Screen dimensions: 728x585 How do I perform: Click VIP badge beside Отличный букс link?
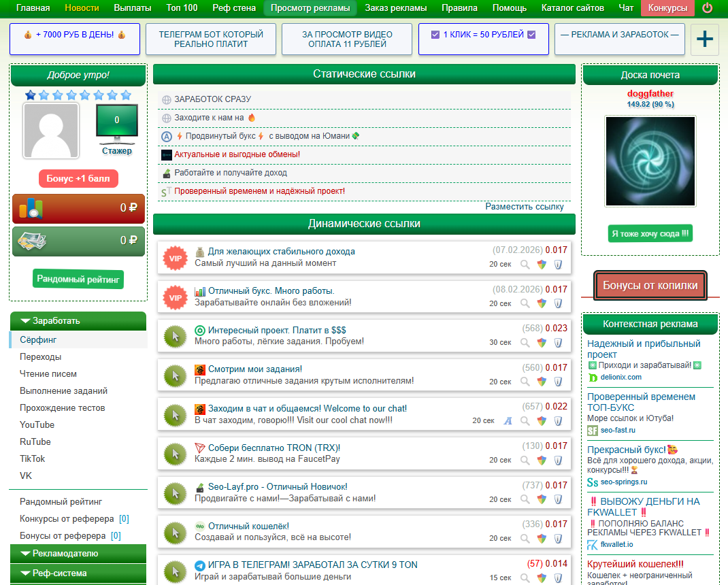click(175, 297)
